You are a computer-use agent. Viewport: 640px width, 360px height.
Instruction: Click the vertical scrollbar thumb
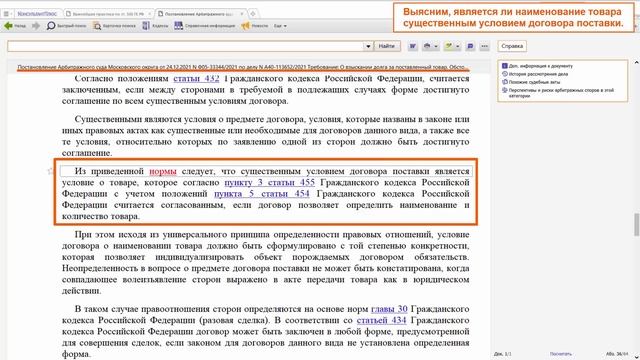tap(636, 224)
